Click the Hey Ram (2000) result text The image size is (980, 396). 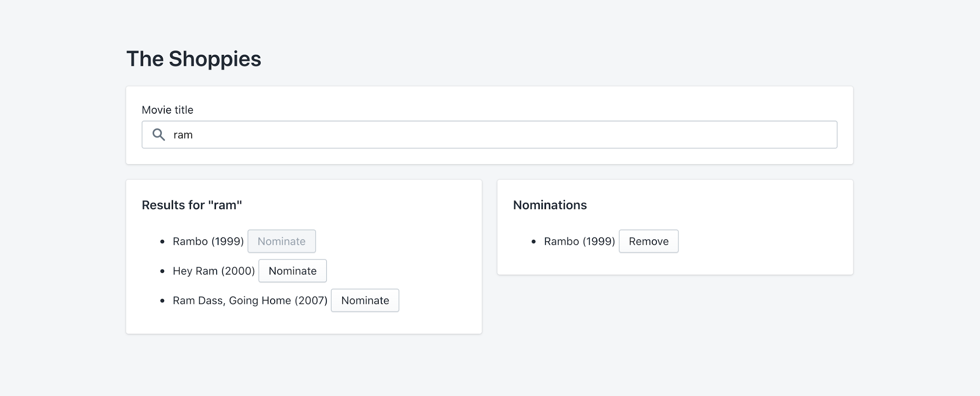tap(214, 271)
